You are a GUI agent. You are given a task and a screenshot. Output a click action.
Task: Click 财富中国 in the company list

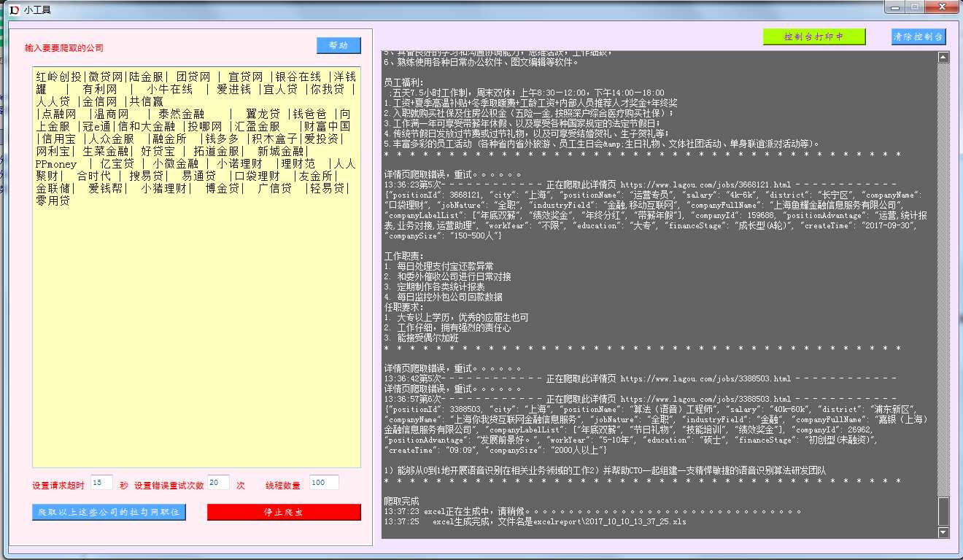[327, 126]
